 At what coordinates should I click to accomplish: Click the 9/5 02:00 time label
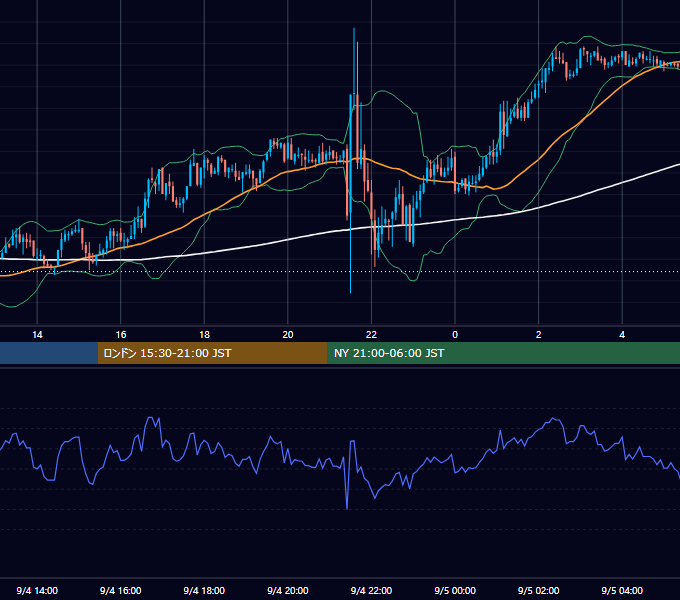click(x=538, y=590)
